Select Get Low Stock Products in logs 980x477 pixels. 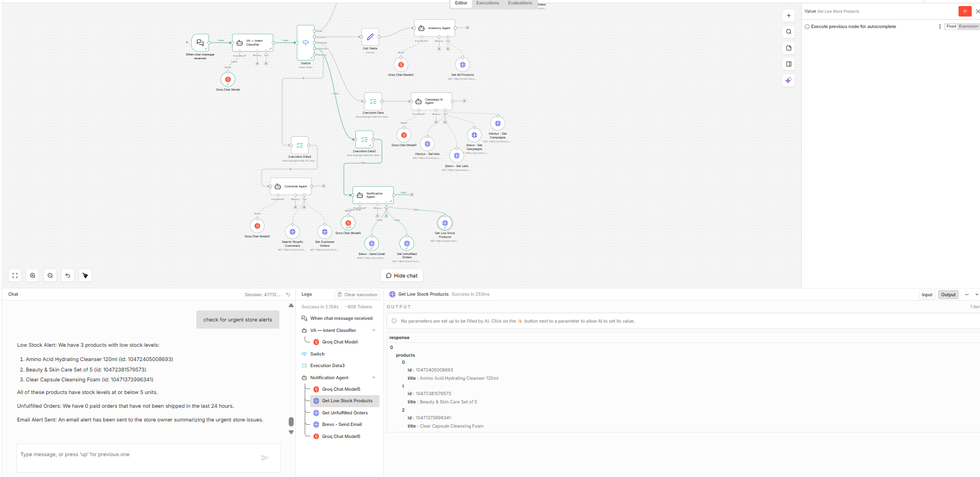pos(345,401)
